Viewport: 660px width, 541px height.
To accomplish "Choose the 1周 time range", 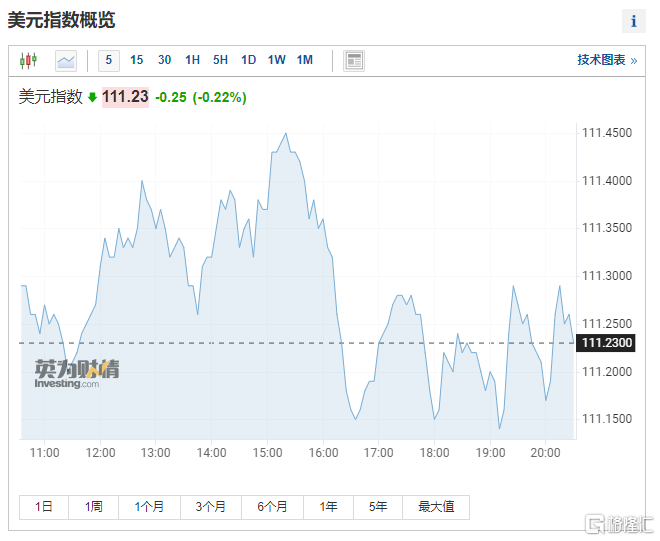I will click(93, 507).
